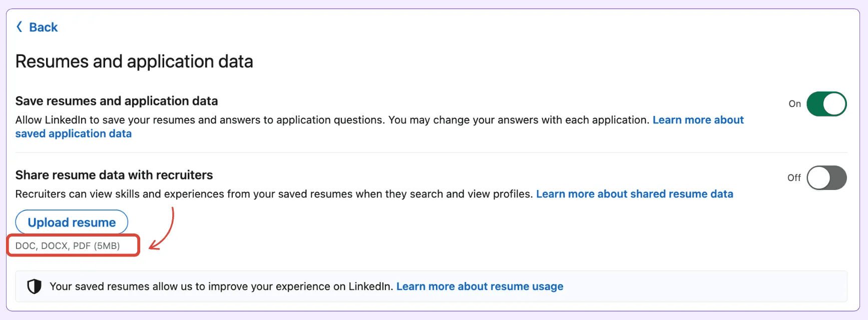Click the Upload resume button
The width and height of the screenshot is (868, 320).
pos(72,222)
